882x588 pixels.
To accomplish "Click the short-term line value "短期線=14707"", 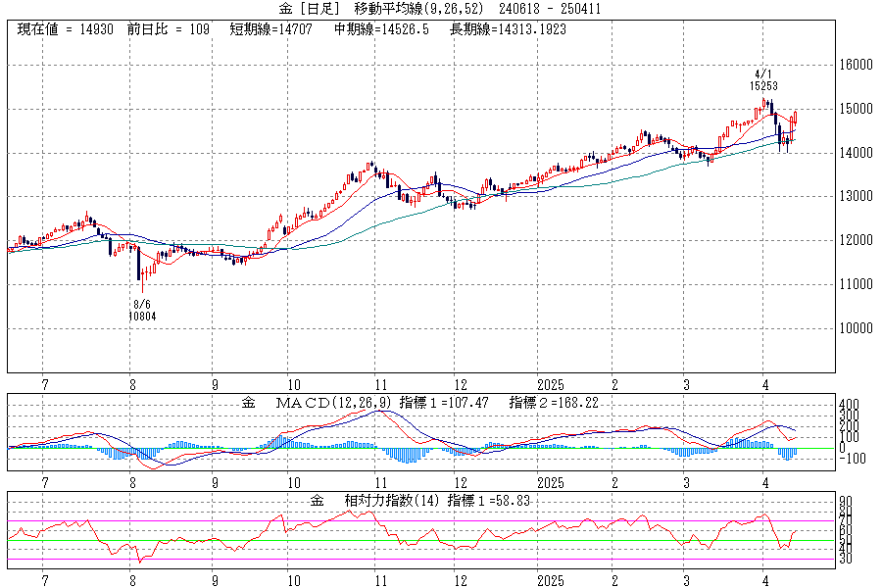I will point(270,29).
